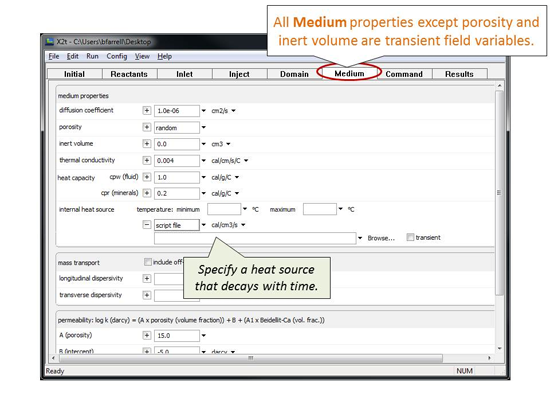The height and width of the screenshot is (413, 550).
Task: Click the minimum temperature input field
Action: coord(224,209)
